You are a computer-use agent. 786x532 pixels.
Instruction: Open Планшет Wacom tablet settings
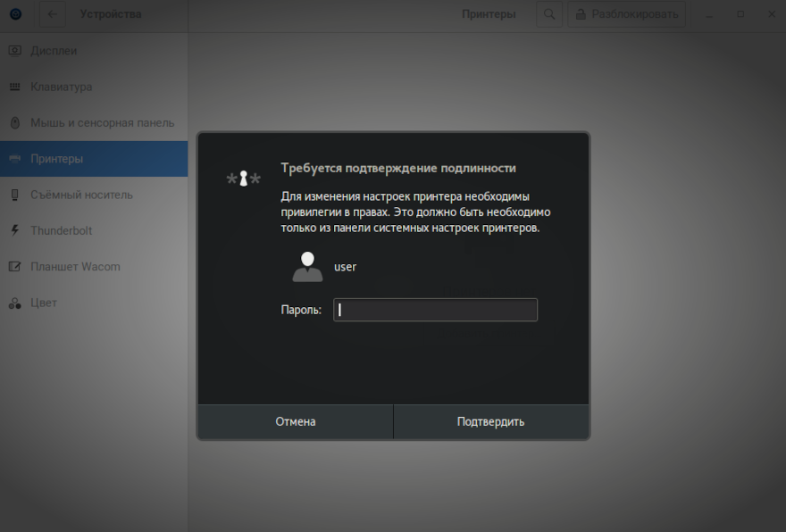coord(75,266)
